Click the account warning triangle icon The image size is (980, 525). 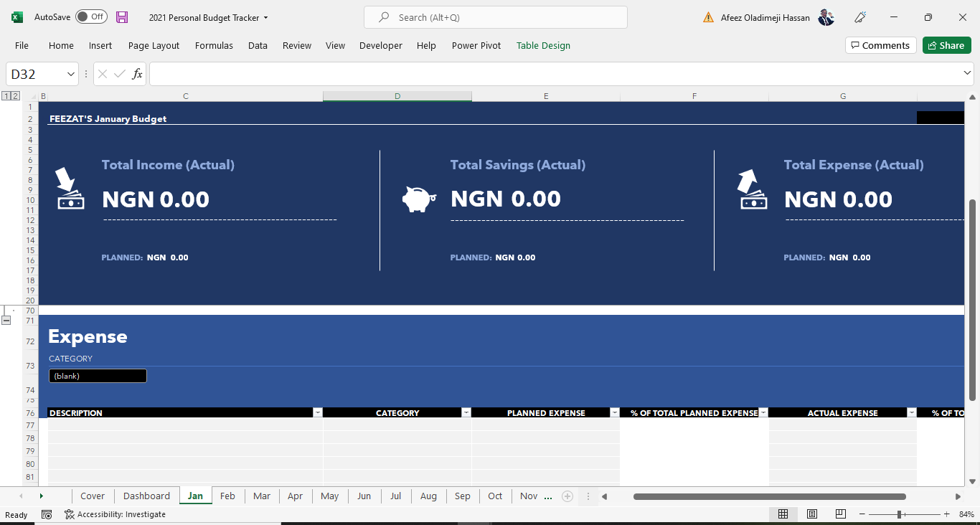pos(709,17)
